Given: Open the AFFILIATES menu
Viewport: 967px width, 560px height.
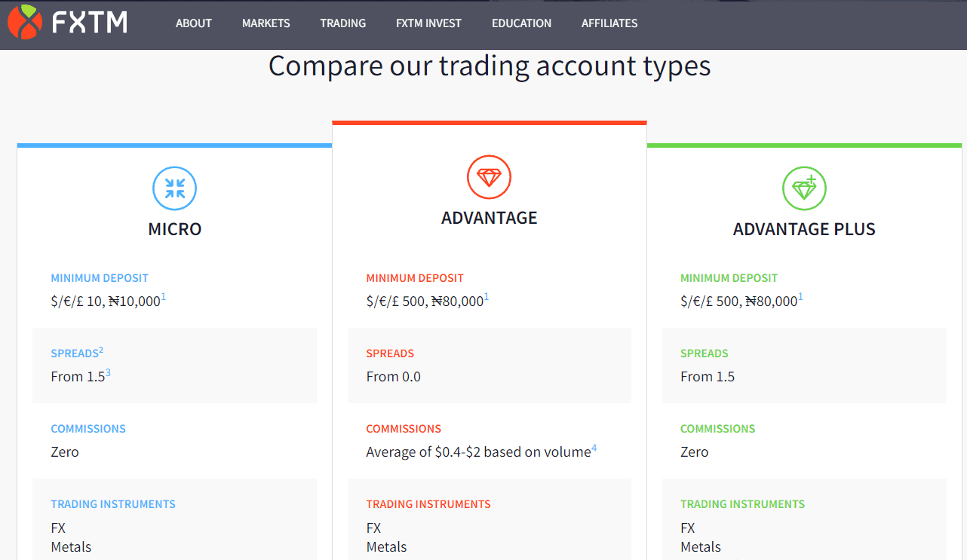Looking at the screenshot, I should pos(609,23).
